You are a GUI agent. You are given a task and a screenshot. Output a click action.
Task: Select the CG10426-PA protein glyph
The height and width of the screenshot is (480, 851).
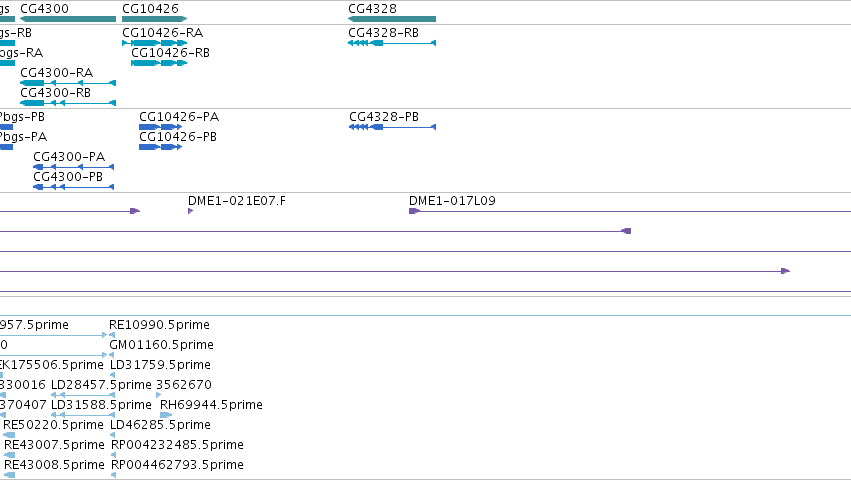pyautogui.click(x=161, y=127)
